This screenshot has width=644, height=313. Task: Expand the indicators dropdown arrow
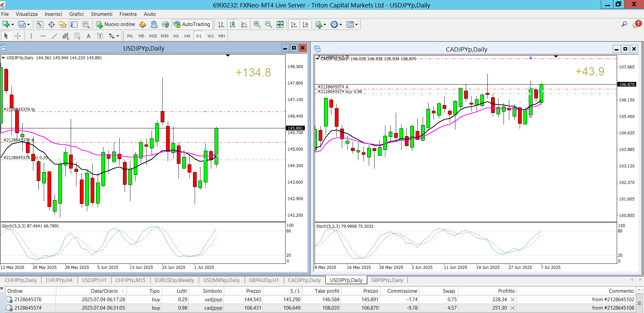pyautogui.click(x=325, y=25)
